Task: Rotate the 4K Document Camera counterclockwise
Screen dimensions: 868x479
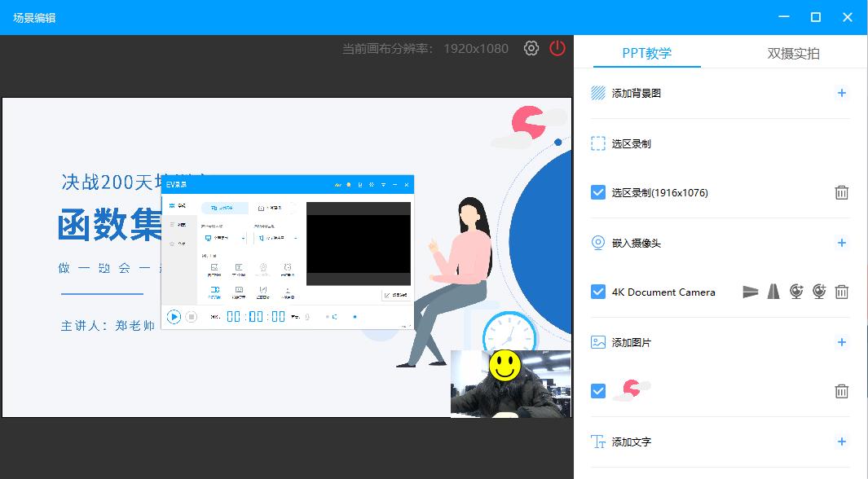Action: click(819, 291)
